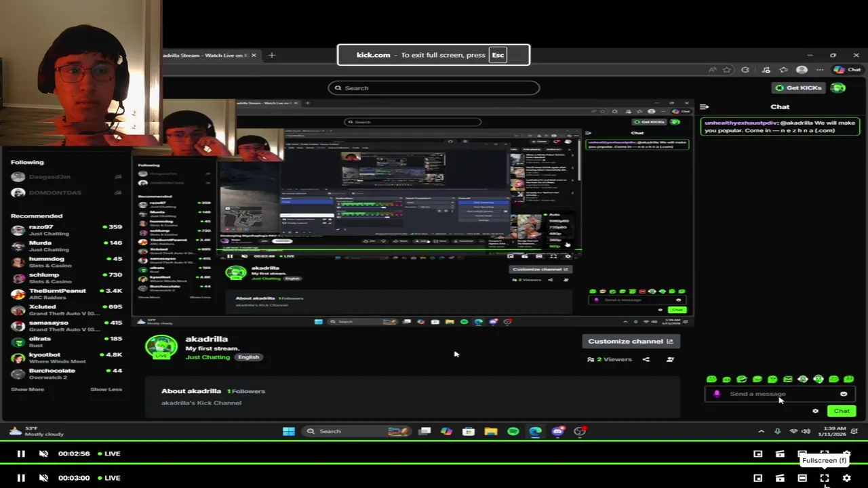
Task: Open Edge Settings and more menu
Action: 820,70
